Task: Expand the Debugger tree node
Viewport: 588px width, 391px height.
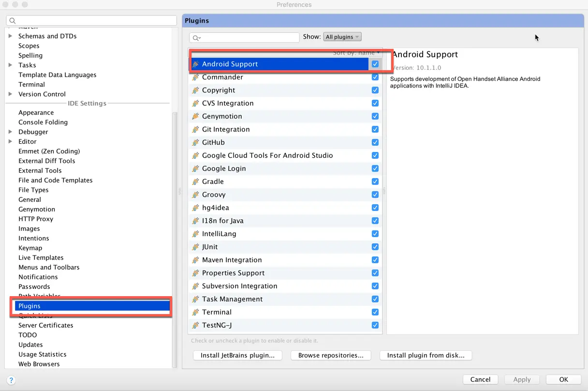Action: [10, 132]
